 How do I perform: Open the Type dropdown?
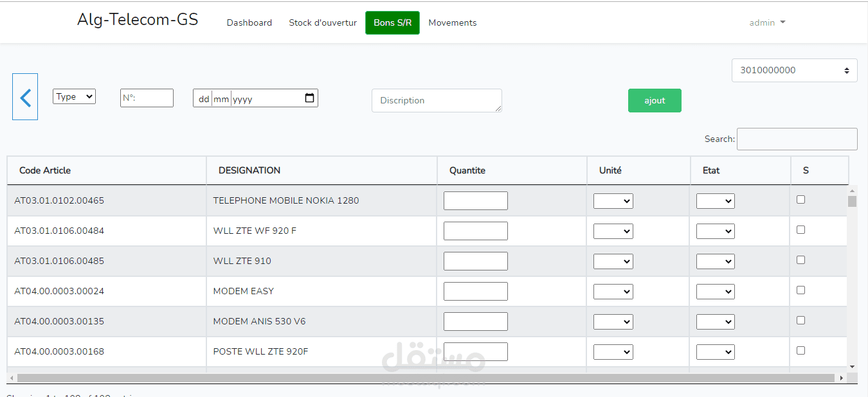74,96
